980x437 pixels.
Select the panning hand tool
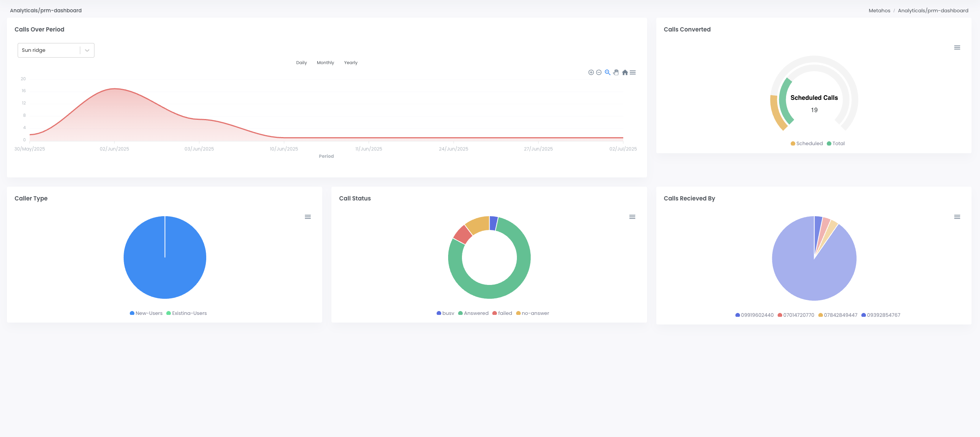click(x=616, y=72)
